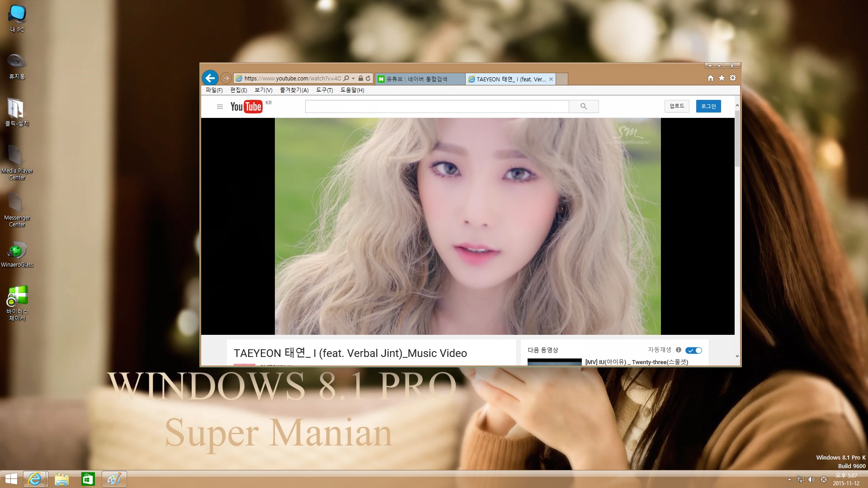
Task: Open the 보기(V) menu
Action: click(x=263, y=90)
